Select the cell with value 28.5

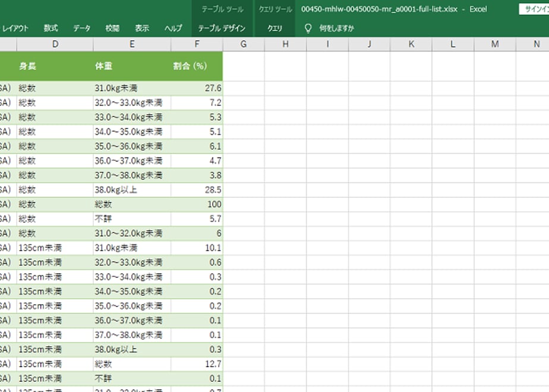point(197,190)
